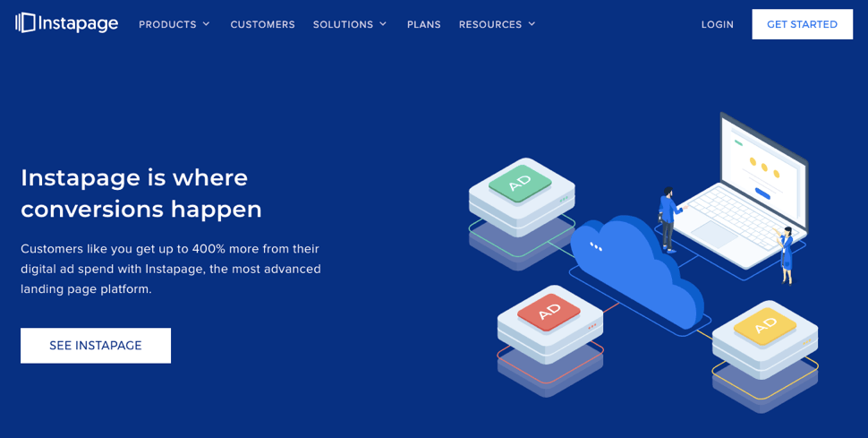Viewport: 868px width, 438px height.
Task: Expand the Products dropdown chevron
Action: point(207,24)
